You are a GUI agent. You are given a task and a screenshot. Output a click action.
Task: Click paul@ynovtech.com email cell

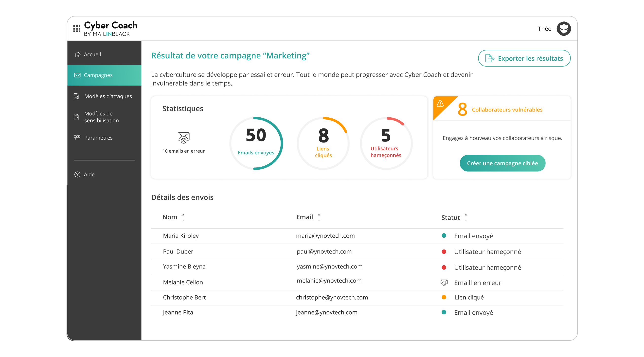pos(324,251)
